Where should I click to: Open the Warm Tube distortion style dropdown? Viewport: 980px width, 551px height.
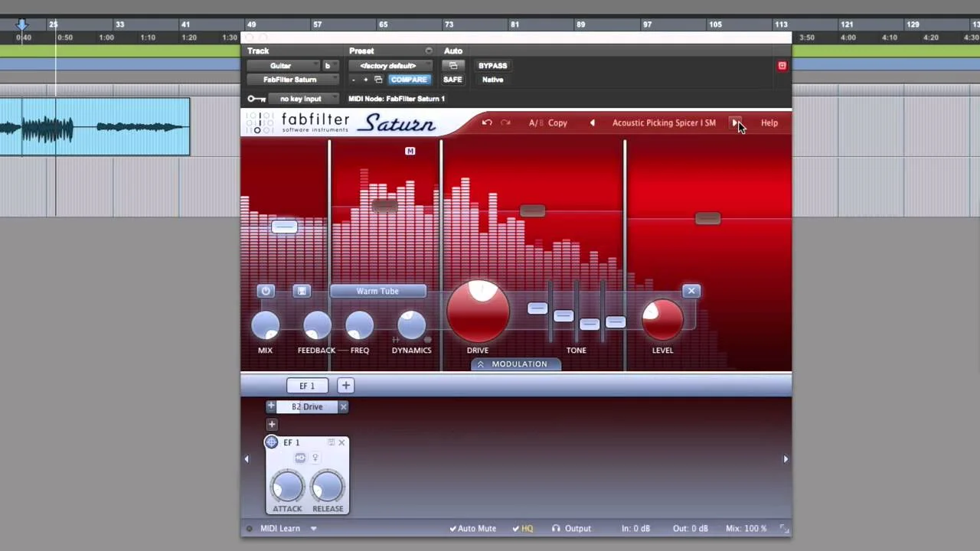(377, 291)
